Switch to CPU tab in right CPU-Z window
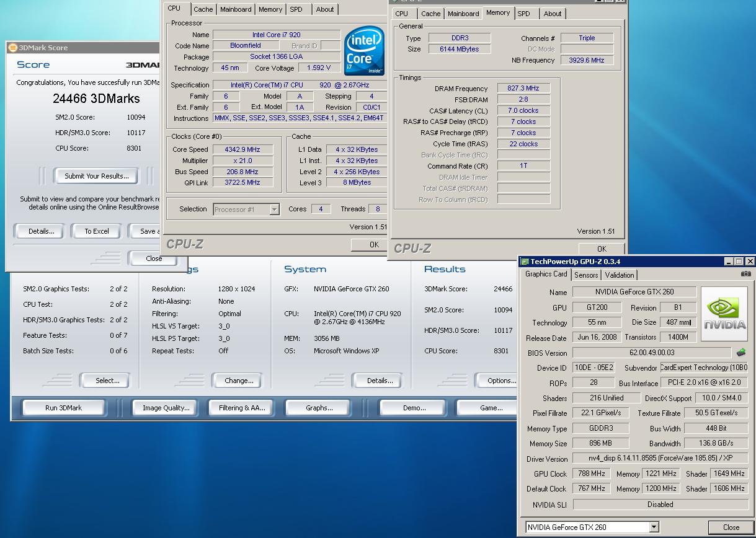This screenshot has height=538, width=756. coord(402,14)
